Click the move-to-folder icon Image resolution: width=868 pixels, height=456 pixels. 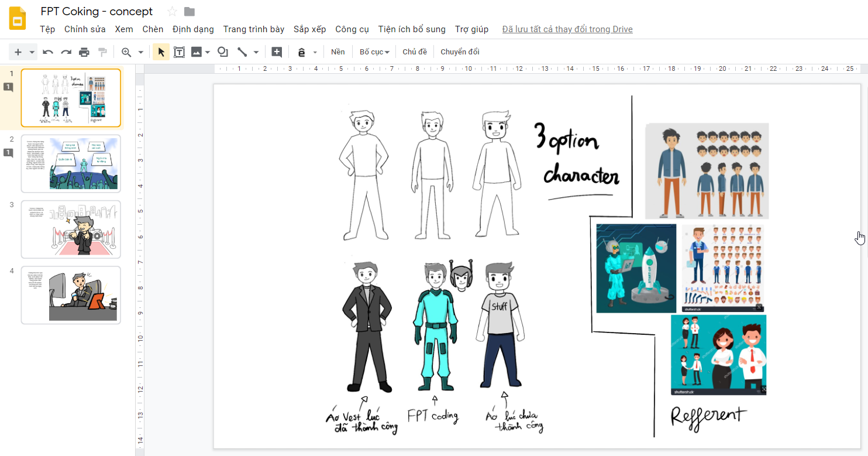click(x=189, y=12)
